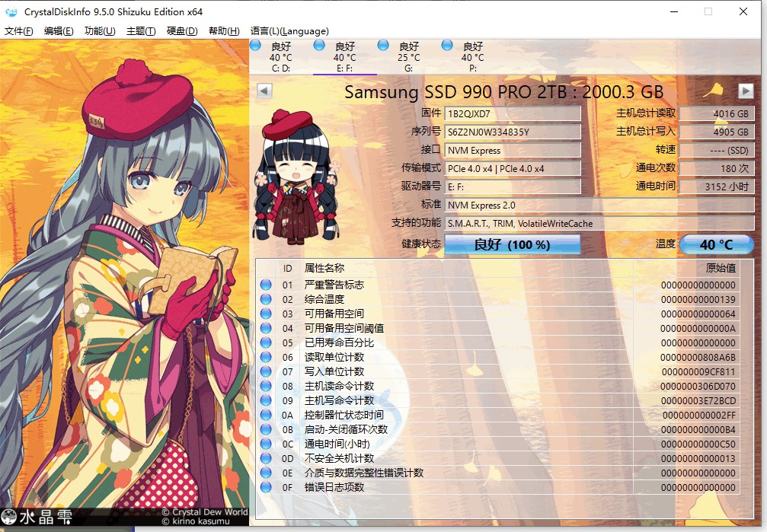Click status orb of attribute 07 写入单位计数
The height and width of the screenshot is (532, 767).
tap(266, 371)
